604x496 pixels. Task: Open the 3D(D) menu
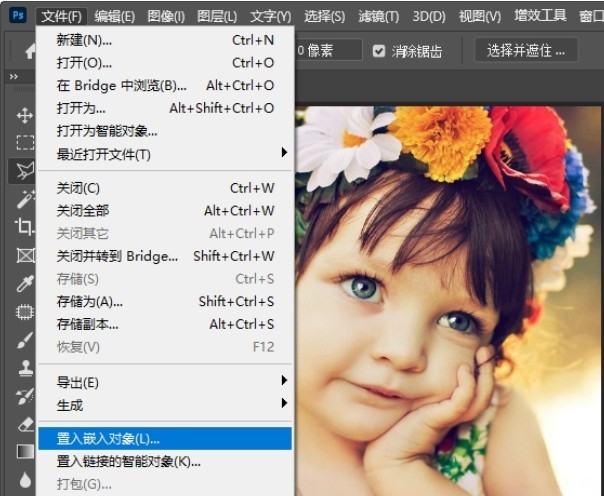(x=429, y=16)
